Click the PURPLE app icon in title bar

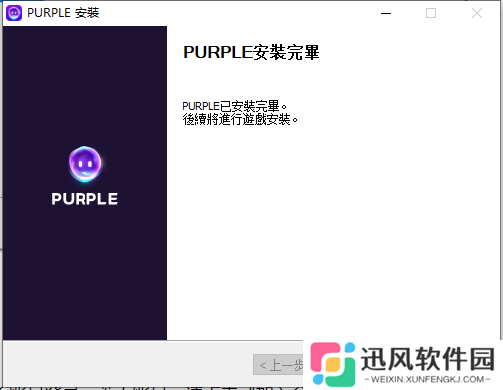(x=14, y=13)
